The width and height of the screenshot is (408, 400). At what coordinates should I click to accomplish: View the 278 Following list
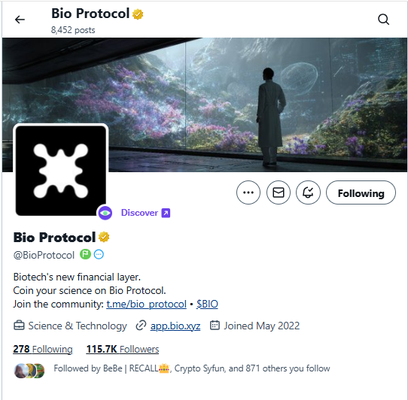43,349
